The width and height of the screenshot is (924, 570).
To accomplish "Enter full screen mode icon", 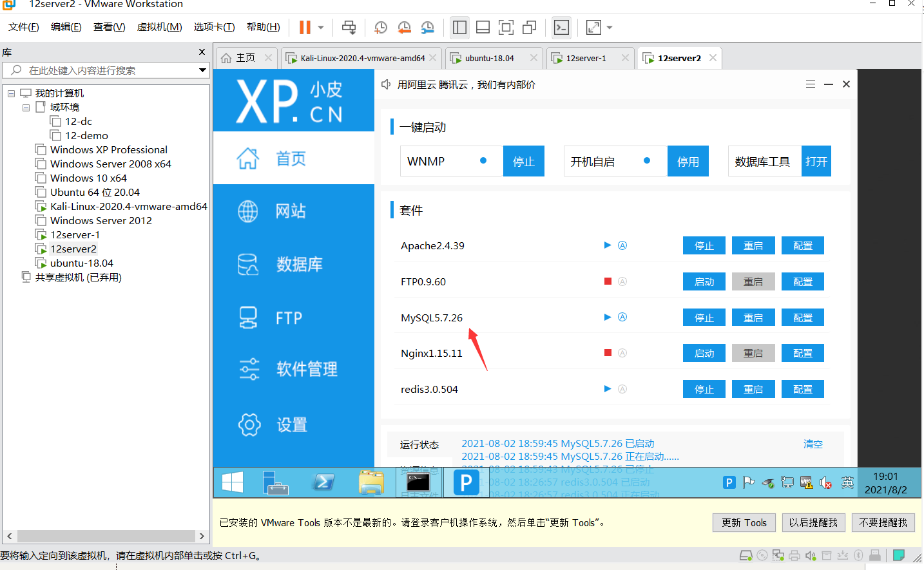I will (x=506, y=27).
